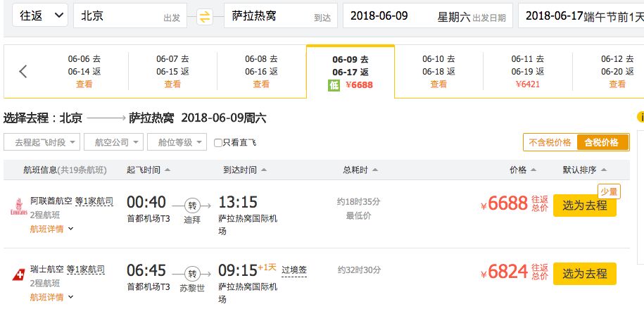Select the 06-11 to 06-19 date tab

(528, 72)
